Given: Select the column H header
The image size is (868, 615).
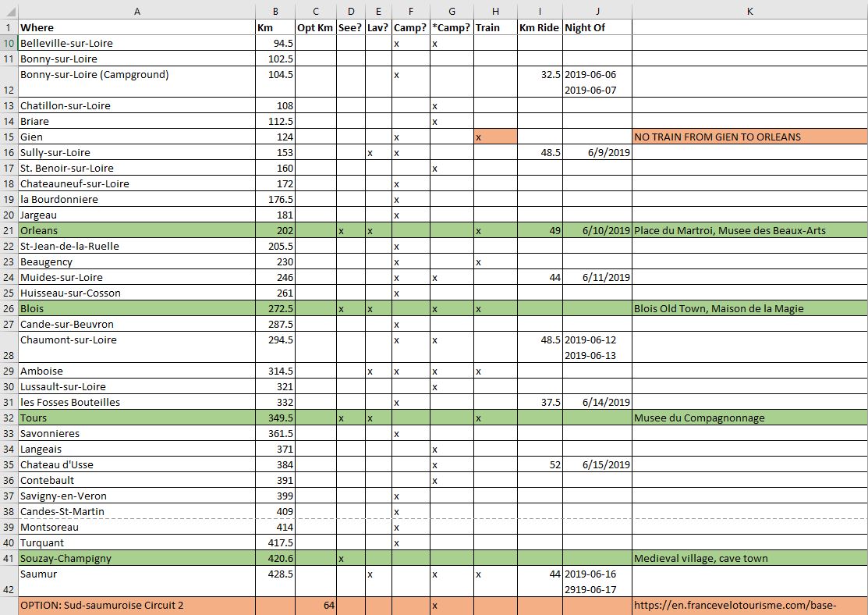Looking at the screenshot, I should 495,11.
